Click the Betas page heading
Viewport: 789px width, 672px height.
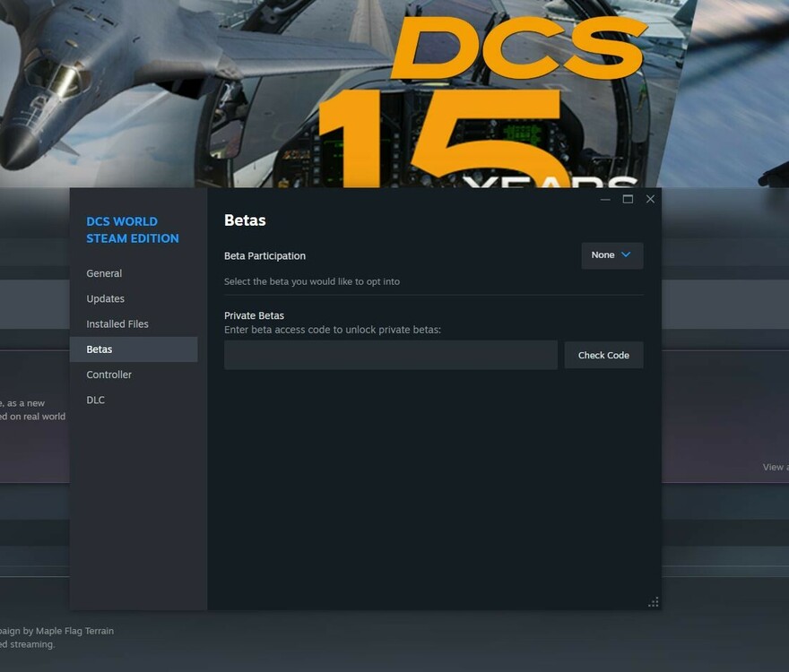245,220
